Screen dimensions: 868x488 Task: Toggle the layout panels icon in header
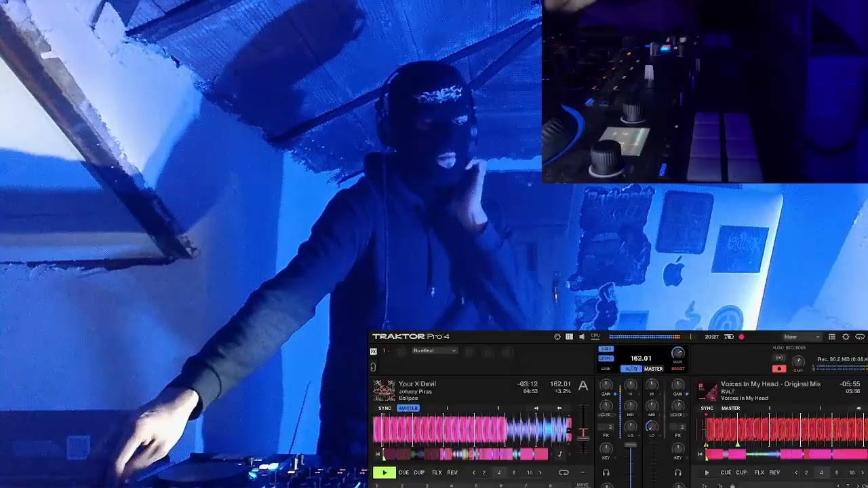pyautogui.click(x=569, y=337)
